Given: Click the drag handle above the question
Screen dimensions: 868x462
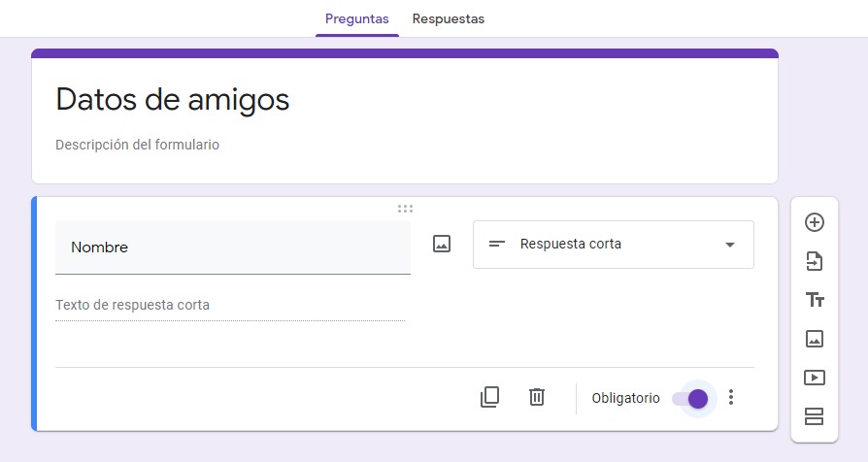Looking at the screenshot, I should (x=405, y=208).
